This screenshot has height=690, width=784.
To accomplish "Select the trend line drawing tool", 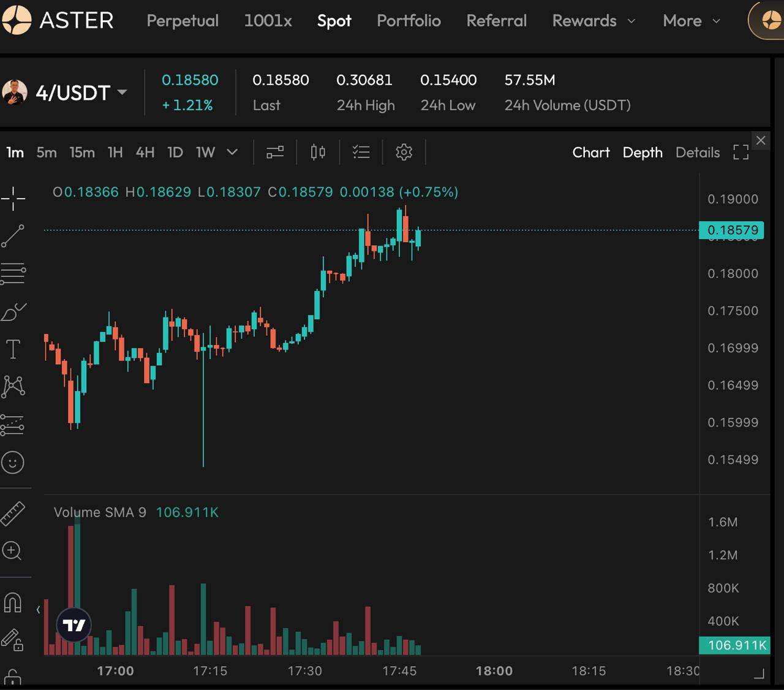I will pos(13,236).
